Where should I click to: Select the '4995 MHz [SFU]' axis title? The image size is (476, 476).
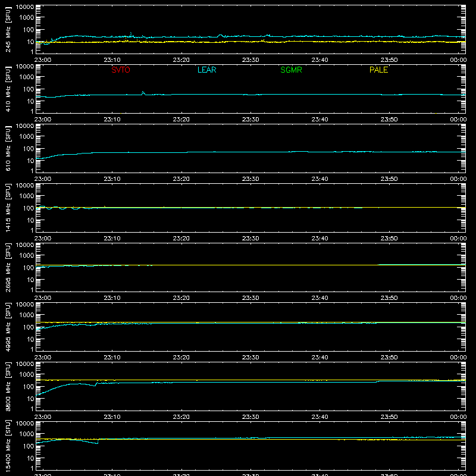tap(8, 327)
